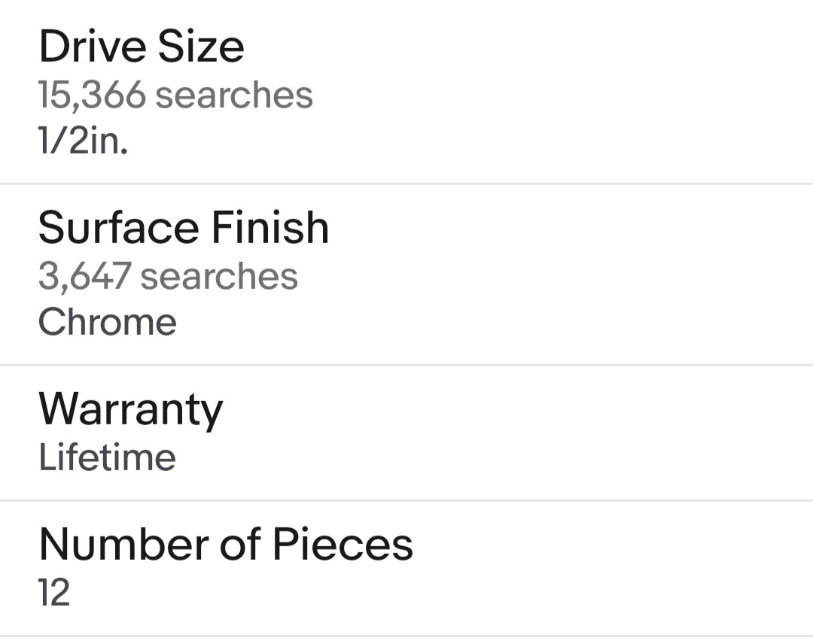Click the Surface Finish heading text
The height and width of the screenshot is (644, 813).
[x=184, y=227]
